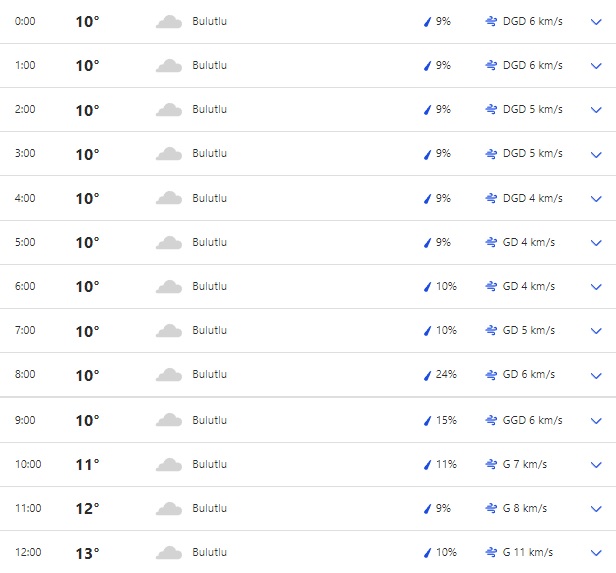The height and width of the screenshot is (573, 616).
Task: Open details for the 8:00 hour
Action: [597, 375]
